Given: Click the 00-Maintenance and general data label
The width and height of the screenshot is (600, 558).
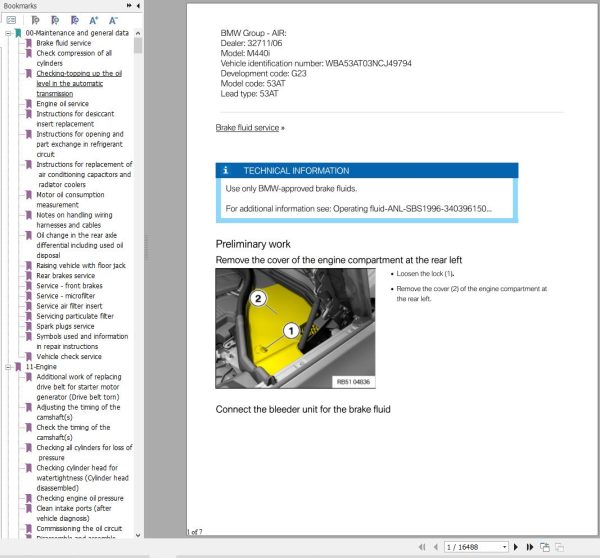Looking at the screenshot, I should (x=77, y=33).
